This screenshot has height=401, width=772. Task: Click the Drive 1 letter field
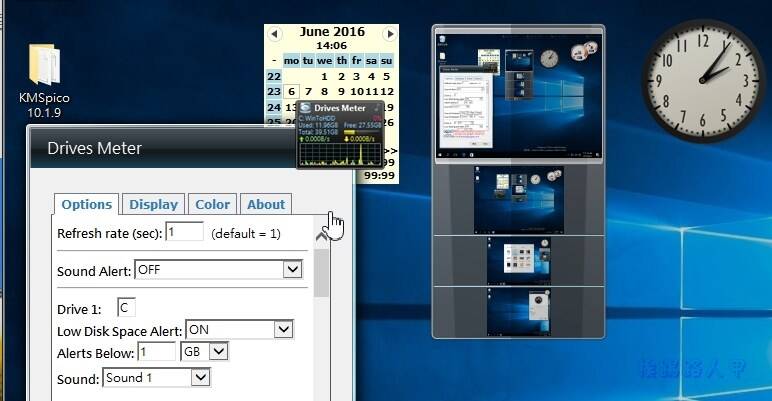coord(126,308)
